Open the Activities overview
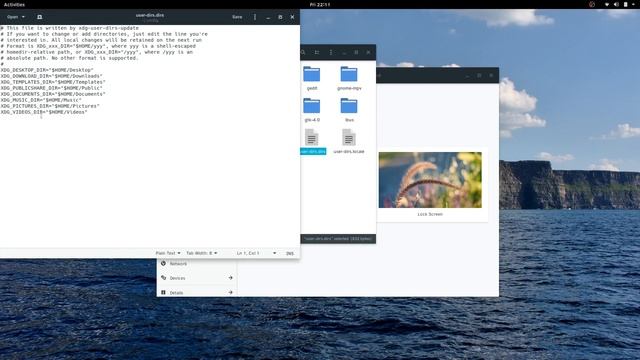Viewport: 640px width, 360px height. pos(14,4)
